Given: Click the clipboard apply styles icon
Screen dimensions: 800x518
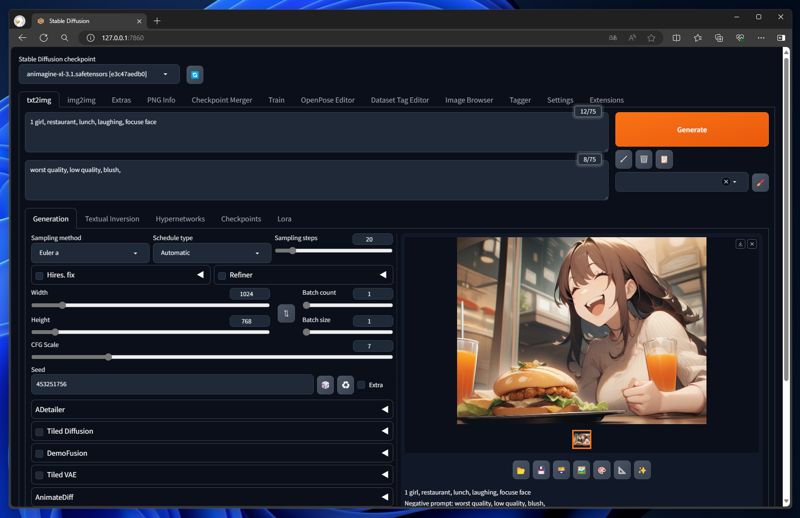Looking at the screenshot, I should click(x=664, y=159).
